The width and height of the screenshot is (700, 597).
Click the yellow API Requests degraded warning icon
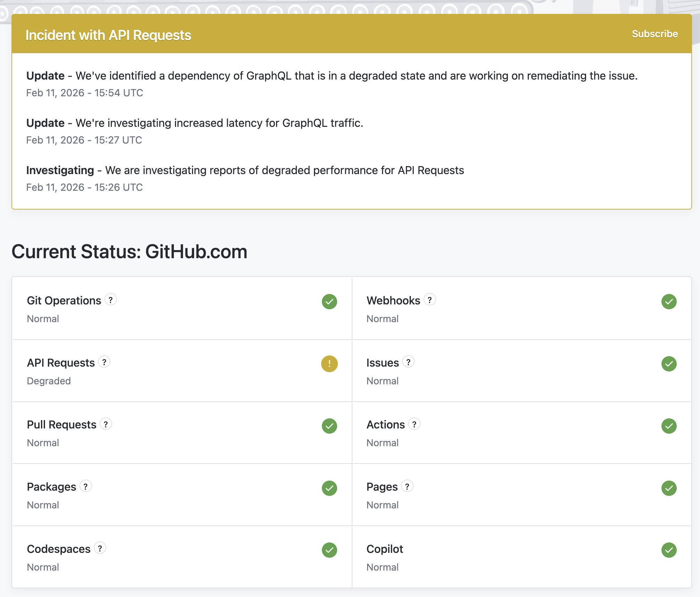point(329,364)
